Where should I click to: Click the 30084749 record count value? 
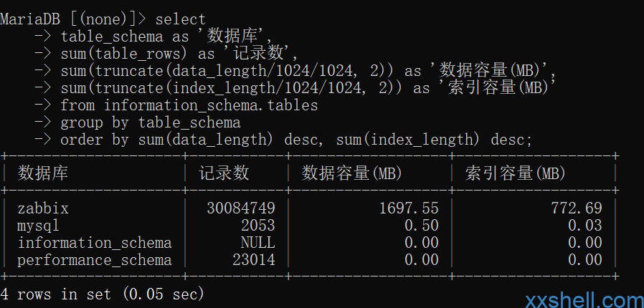pos(241,208)
